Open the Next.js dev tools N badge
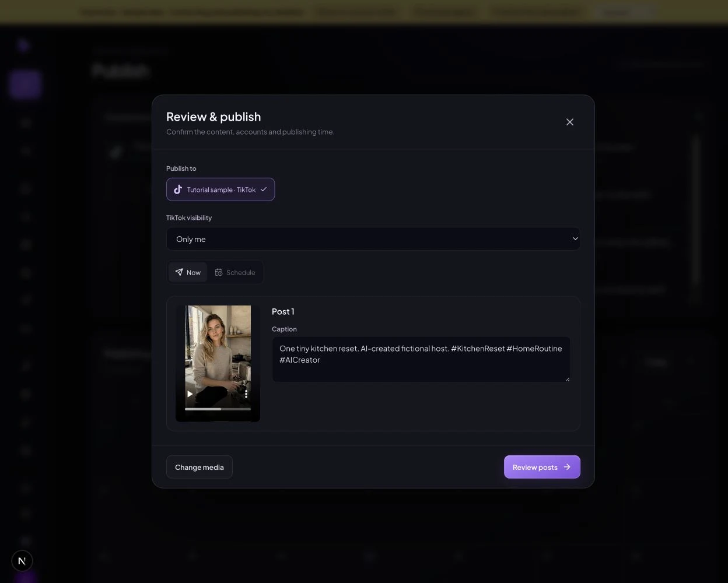 point(22,561)
